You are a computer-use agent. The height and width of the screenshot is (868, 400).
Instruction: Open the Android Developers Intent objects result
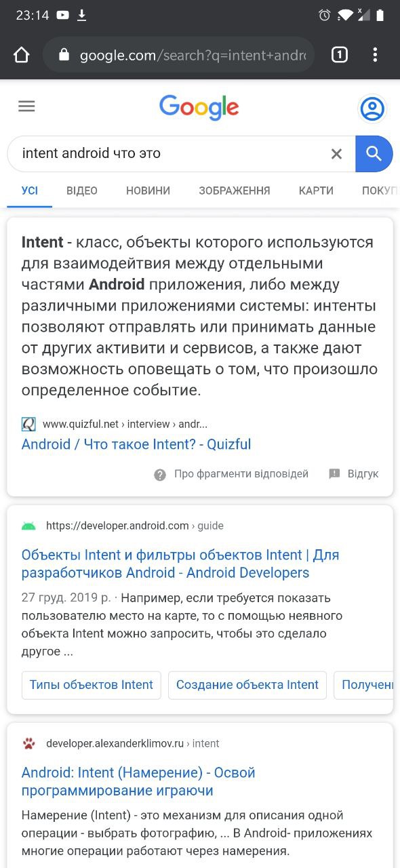tap(180, 564)
